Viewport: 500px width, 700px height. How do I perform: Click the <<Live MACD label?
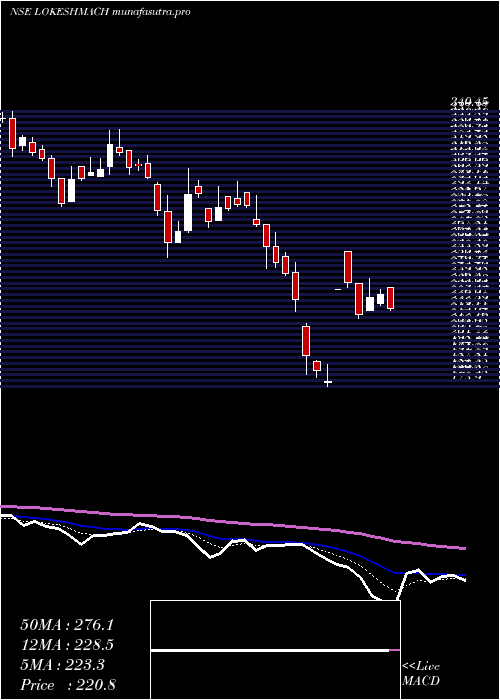(421, 674)
